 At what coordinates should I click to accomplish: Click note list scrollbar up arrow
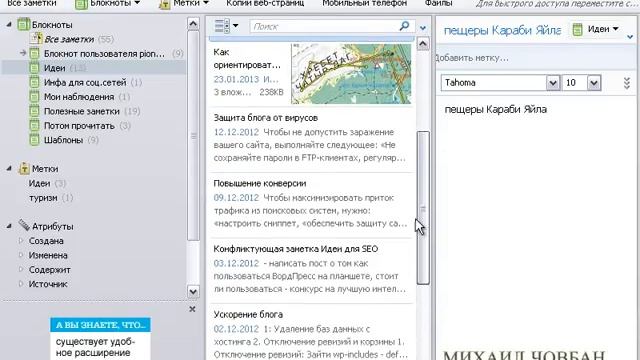coord(423,44)
